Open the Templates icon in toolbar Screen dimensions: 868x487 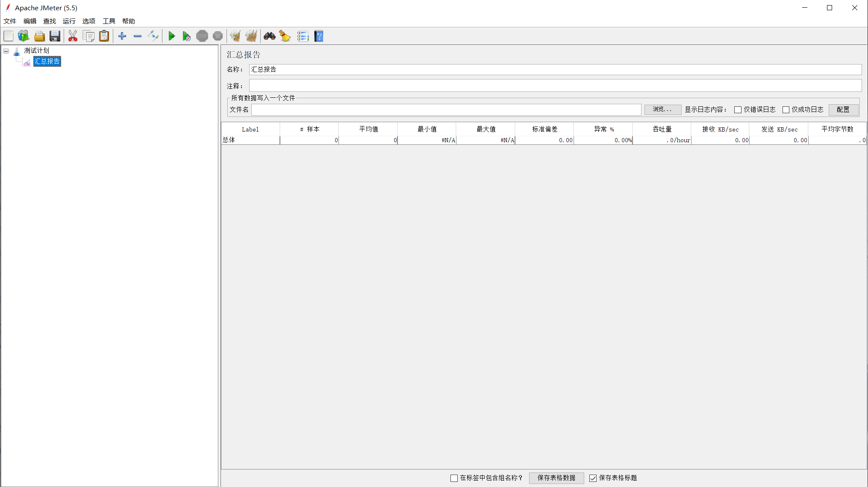coord(24,36)
